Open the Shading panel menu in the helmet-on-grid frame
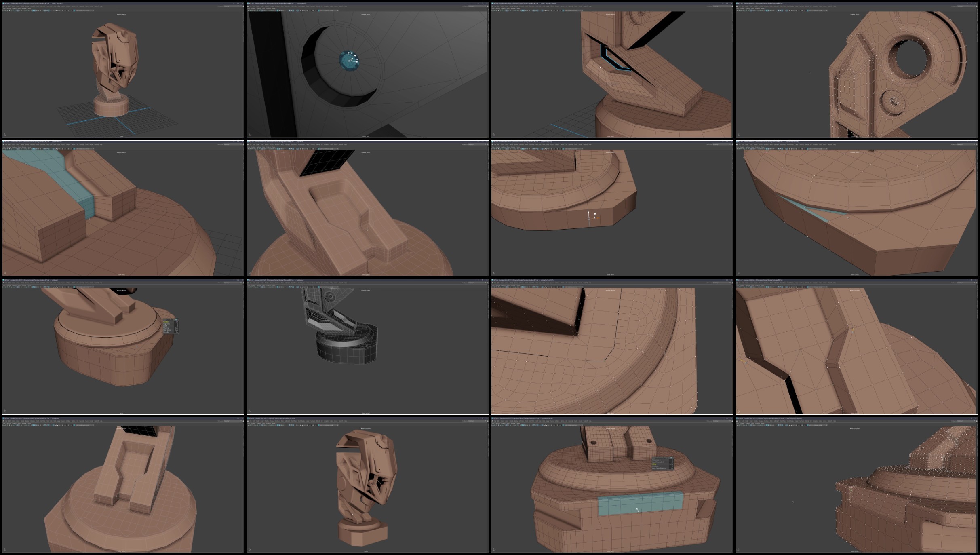This screenshot has height=555, width=980. click(x=9, y=9)
